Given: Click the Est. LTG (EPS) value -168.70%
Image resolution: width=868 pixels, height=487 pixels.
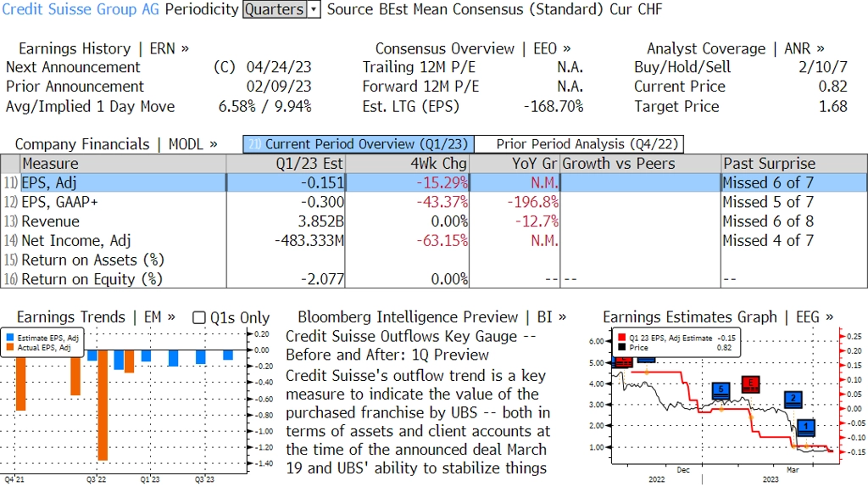Looking at the screenshot, I should click(554, 106).
